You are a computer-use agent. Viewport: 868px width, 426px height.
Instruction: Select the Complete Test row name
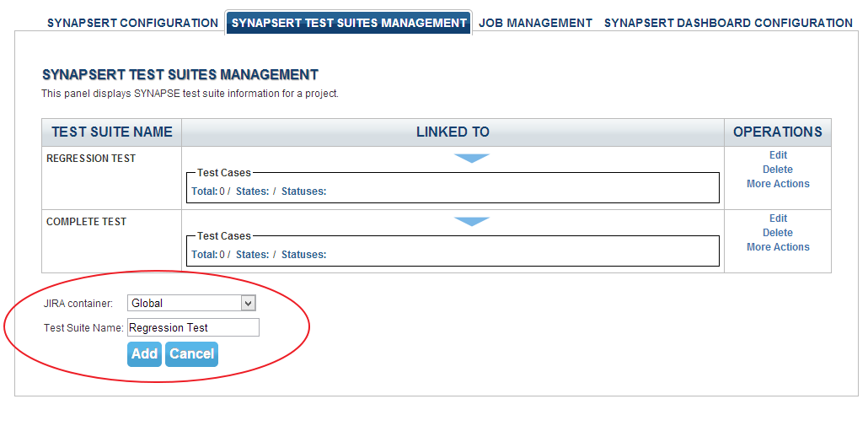pos(86,222)
